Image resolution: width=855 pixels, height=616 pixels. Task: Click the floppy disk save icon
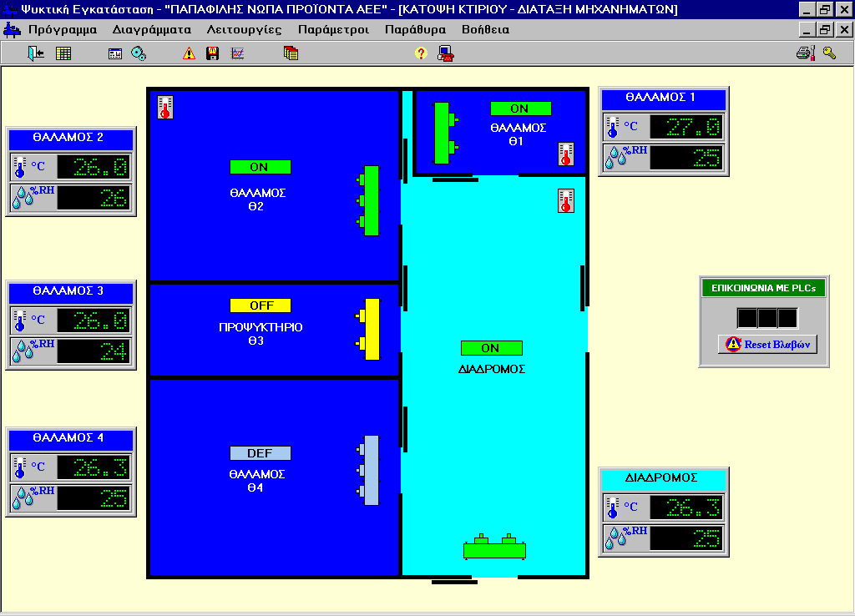point(213,53)
